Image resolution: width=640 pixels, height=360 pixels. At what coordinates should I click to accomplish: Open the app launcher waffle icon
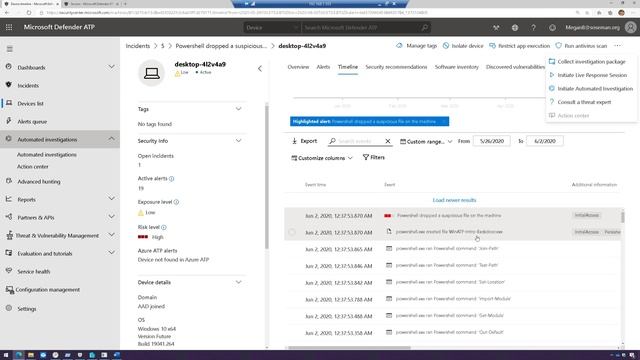click(9, 27)
